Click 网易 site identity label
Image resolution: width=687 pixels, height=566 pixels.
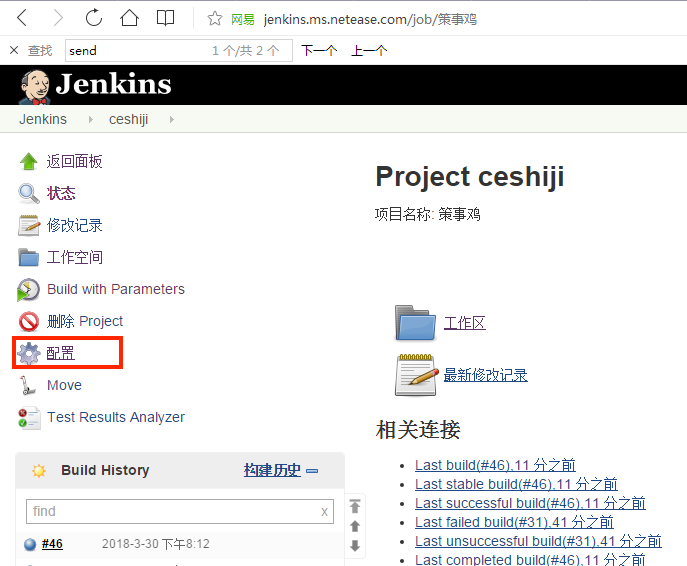pos(242,19)
